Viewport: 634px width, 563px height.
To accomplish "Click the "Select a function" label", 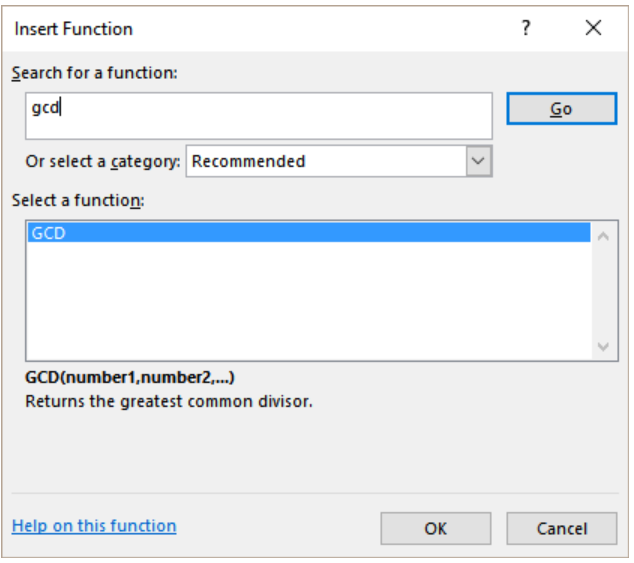I will point(78,201).
